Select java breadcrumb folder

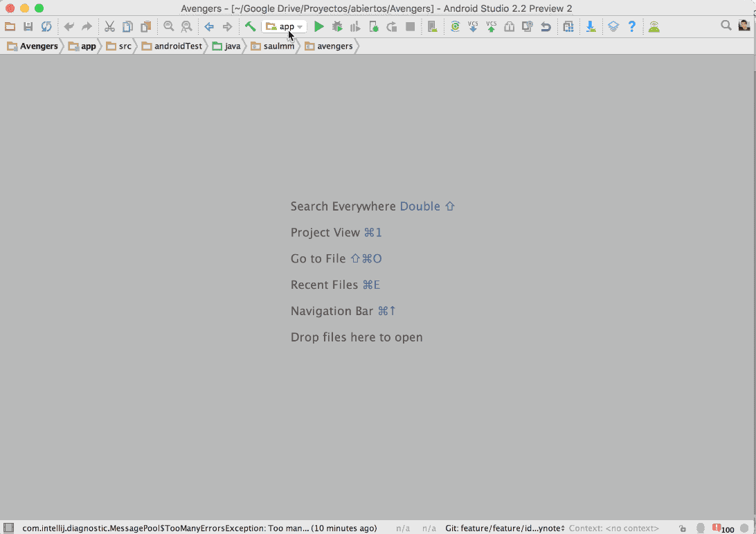click(x=226, y=46)
